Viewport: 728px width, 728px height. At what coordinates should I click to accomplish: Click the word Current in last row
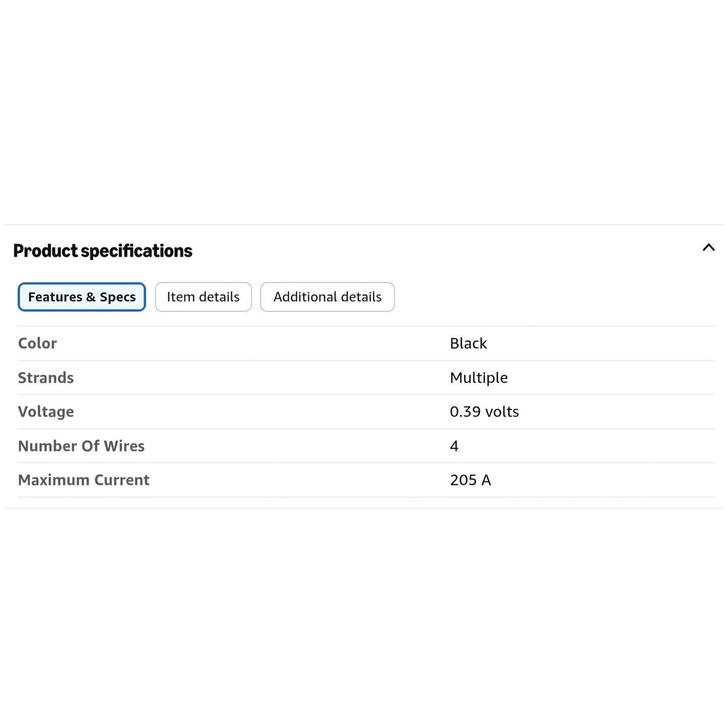[x=122, y=480]
